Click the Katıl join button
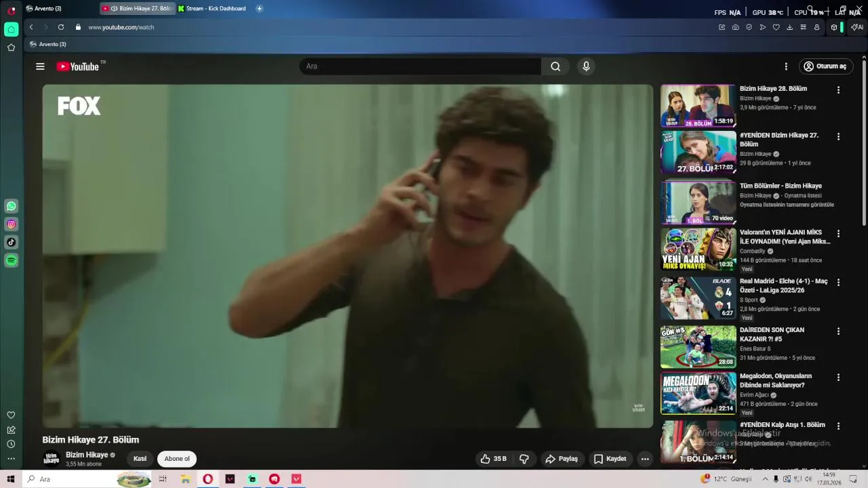This screenshot has width=868, height=488. tap(140, 459)
